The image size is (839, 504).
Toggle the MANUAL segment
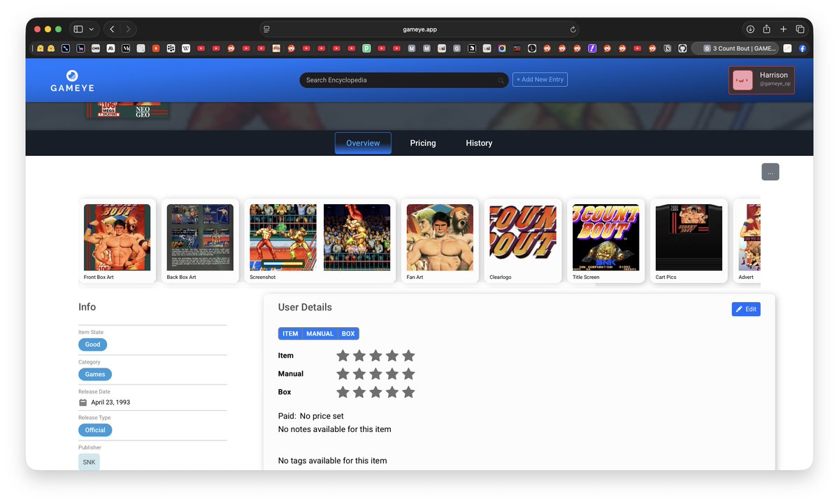coord(320,333)
